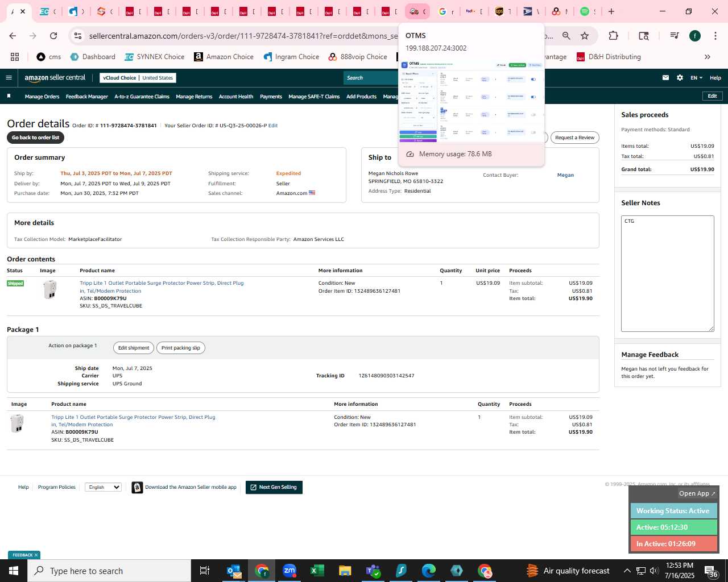Click Next Gen Selling button
Screen dimensions: 728x582
point(274,487)
